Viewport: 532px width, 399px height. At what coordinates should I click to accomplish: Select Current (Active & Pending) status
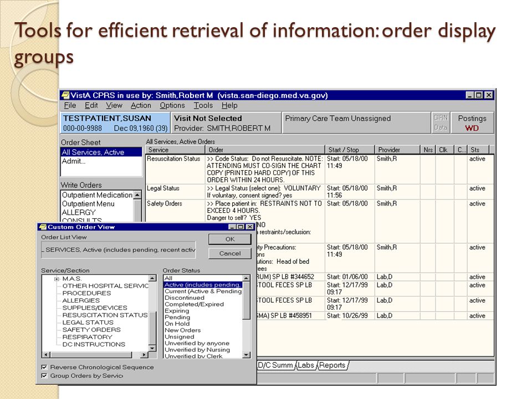pyautogui.click(x=203, y=291)
